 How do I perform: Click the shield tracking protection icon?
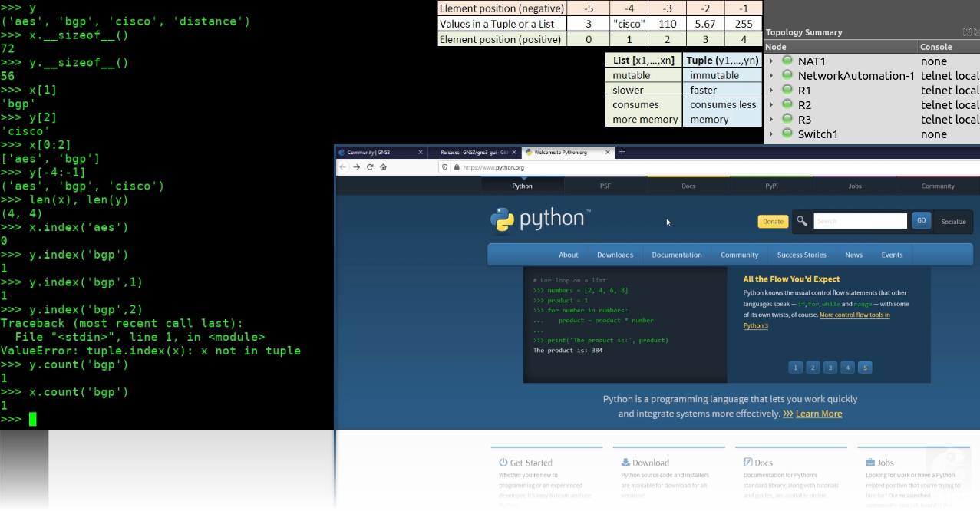(x=445, y=167)
